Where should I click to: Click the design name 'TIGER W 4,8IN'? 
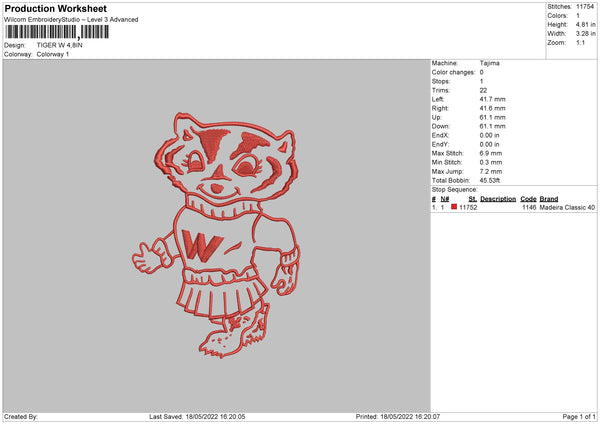point(59,45)
